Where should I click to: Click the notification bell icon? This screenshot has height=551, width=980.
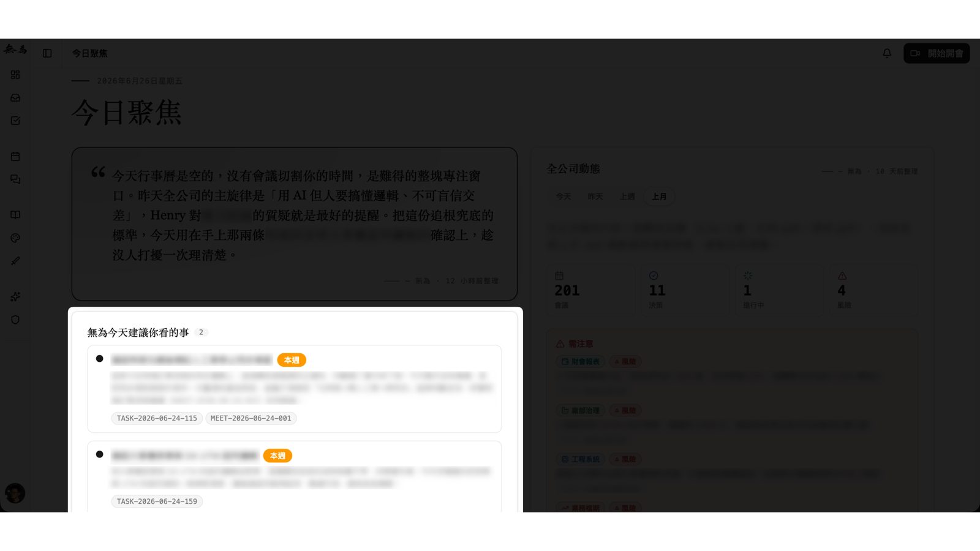[x=887, y=53]
